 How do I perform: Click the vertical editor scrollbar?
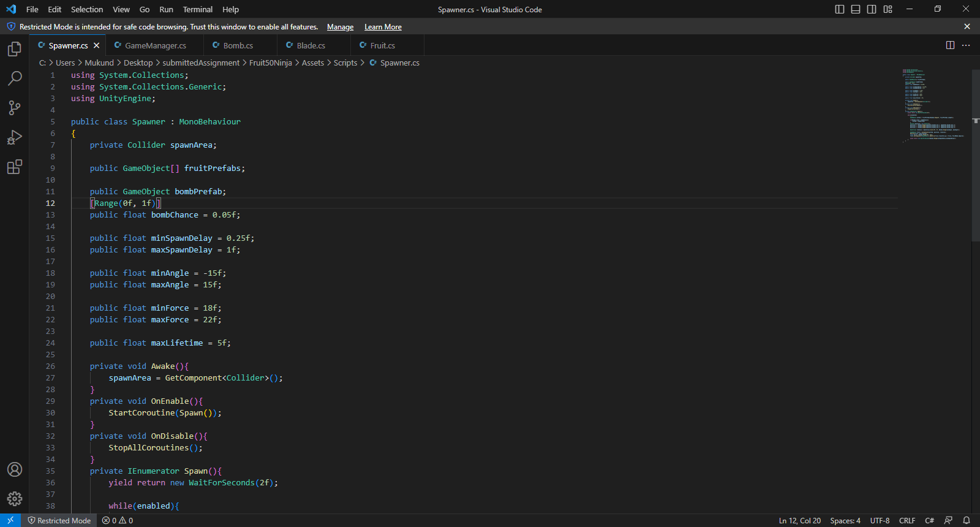(x=976, y=155)
